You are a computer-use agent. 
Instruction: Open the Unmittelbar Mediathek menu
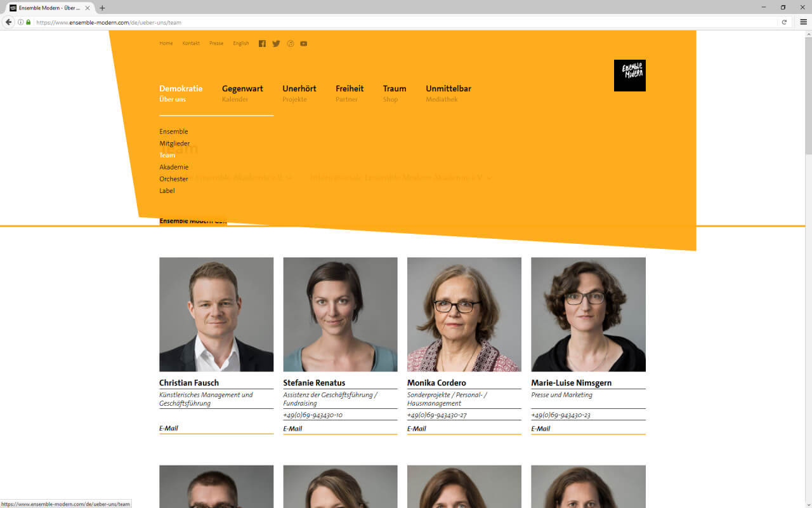(x=449, y=93)
